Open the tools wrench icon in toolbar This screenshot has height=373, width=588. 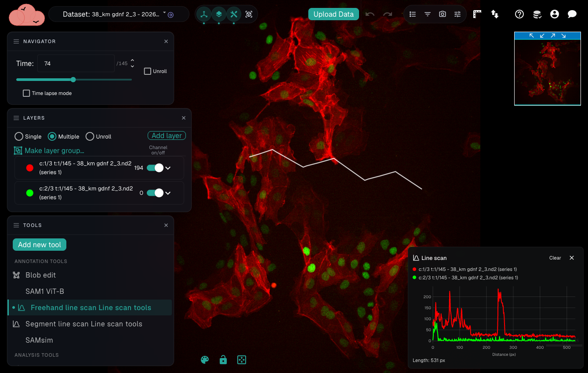pyautogui.click(x=234, y=14)
